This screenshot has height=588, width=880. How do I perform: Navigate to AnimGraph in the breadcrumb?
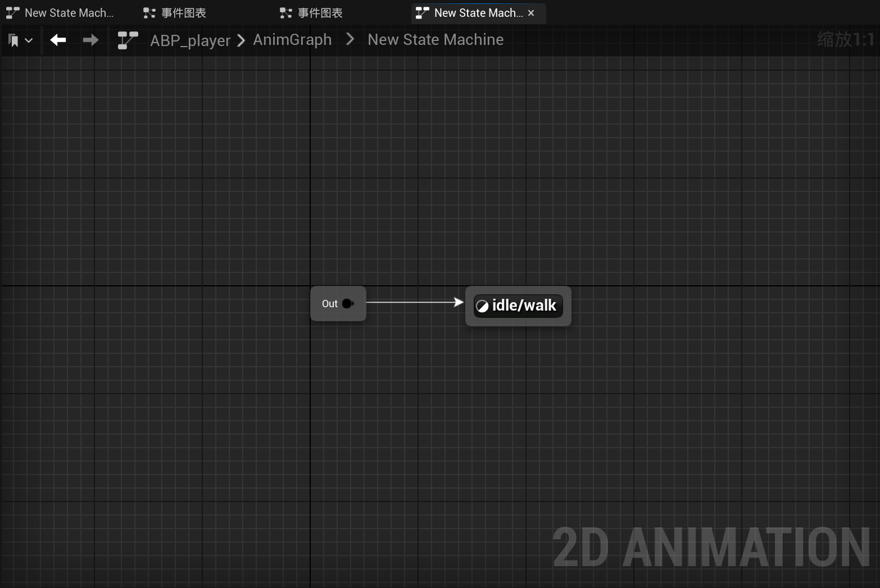(x=292, y=40)
